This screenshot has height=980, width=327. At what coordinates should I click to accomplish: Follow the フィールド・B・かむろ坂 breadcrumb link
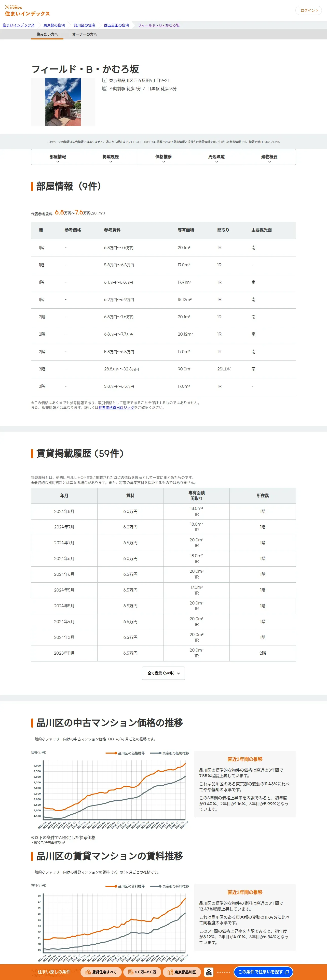159,25
